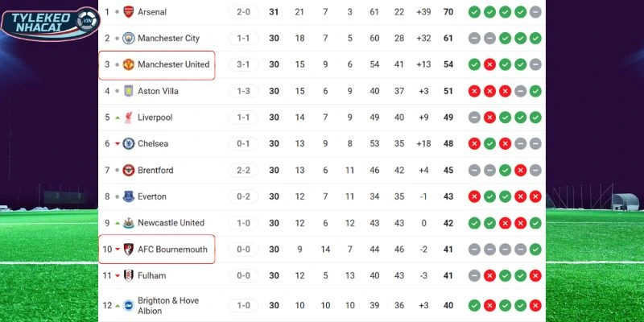644x322 pixels.
Task: Click the green up arrow beside Newcastle United
Action: (118, 223)
